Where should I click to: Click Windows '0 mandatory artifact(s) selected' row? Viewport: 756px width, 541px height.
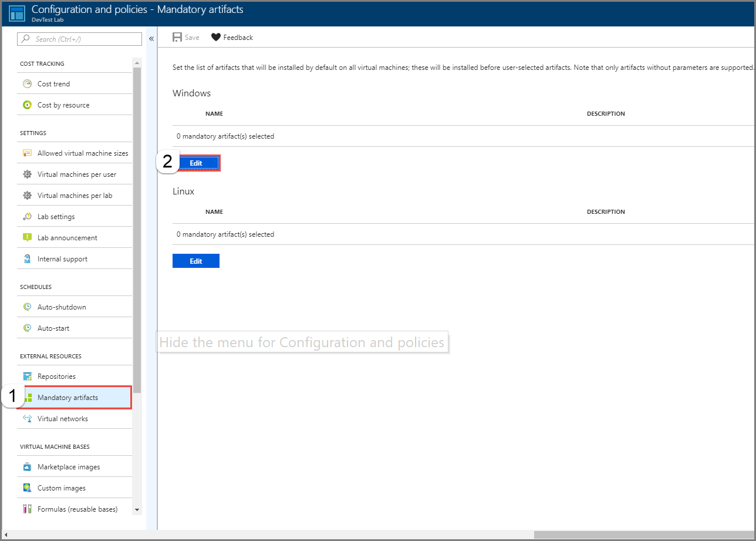[464, 136]
